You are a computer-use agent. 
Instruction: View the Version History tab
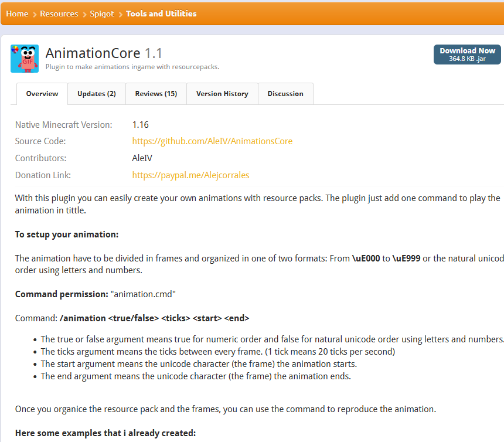pyautogui.click(x=222, y=94)
